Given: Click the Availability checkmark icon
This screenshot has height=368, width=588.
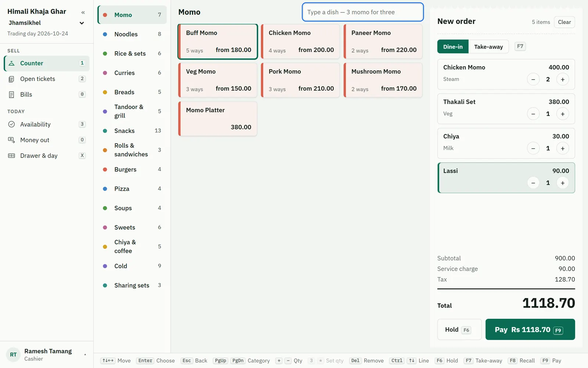Looking at the screenshot, I should click(x=11, y=124).
